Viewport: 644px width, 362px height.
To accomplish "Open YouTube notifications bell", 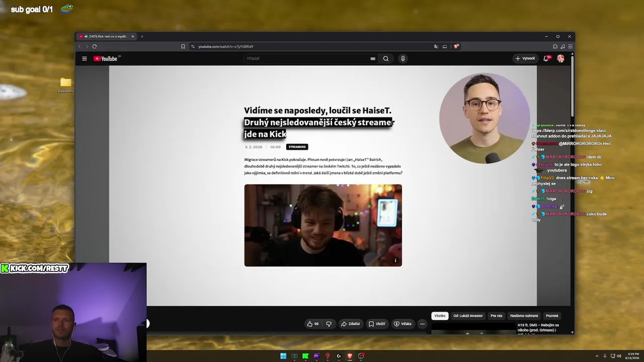I will [x=546, y=59].
